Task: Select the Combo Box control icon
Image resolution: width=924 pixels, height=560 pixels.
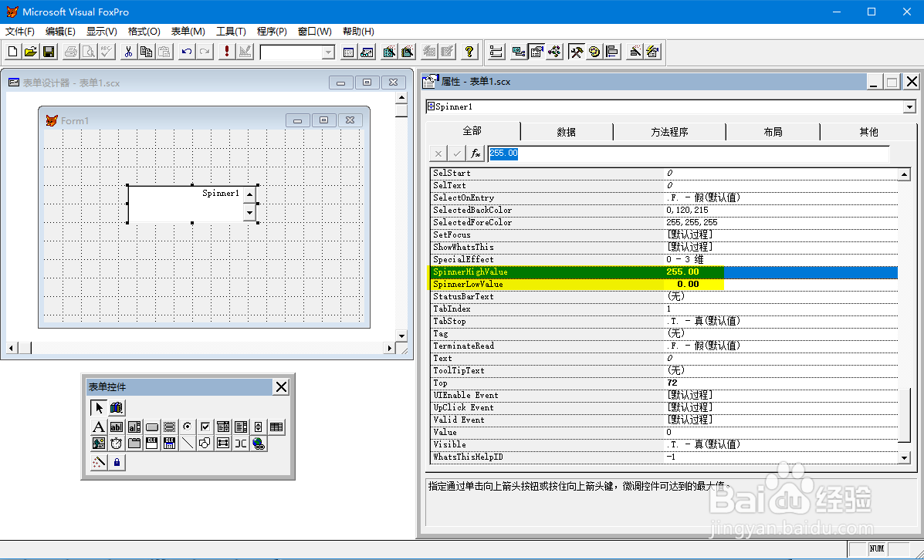Action: tap(223, 427)
